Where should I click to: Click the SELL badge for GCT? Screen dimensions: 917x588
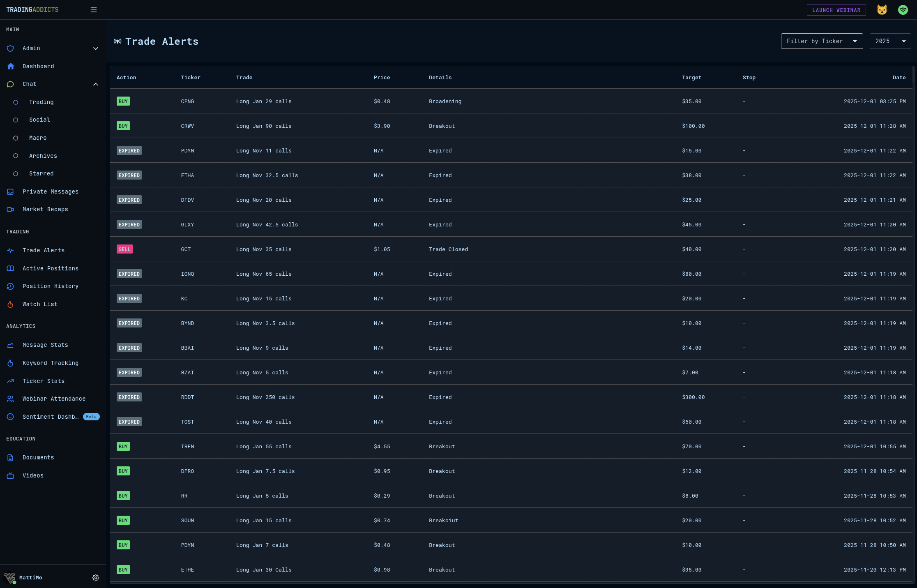pyautogui.click(x=124, y=249)
